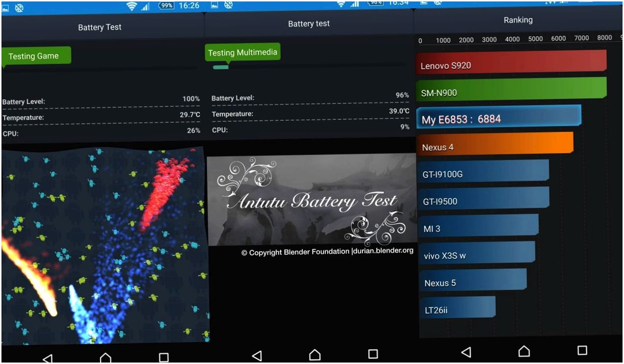Select the SM-N900 ranking bar

pyautogui.click(x=511, y=89)
